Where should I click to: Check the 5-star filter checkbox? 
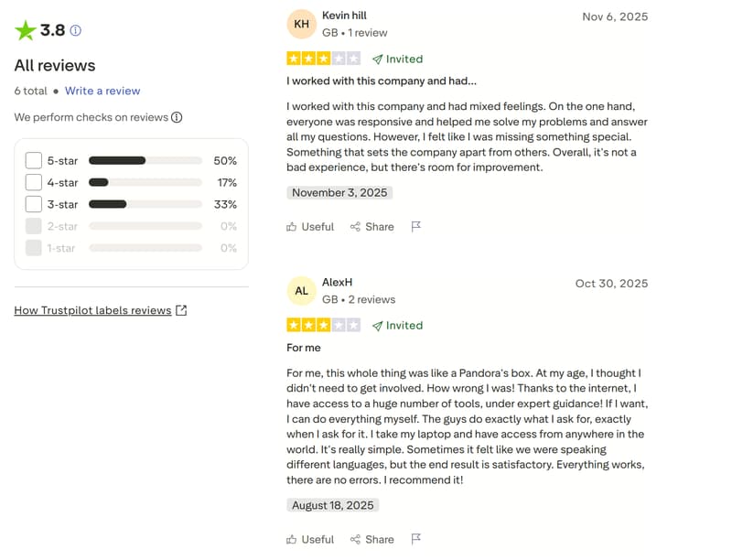tap(34, 160)
